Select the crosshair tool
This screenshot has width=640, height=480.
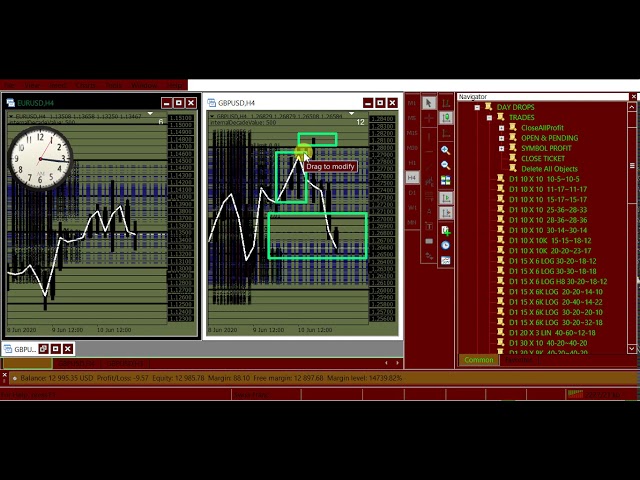[x=429, y=118]
